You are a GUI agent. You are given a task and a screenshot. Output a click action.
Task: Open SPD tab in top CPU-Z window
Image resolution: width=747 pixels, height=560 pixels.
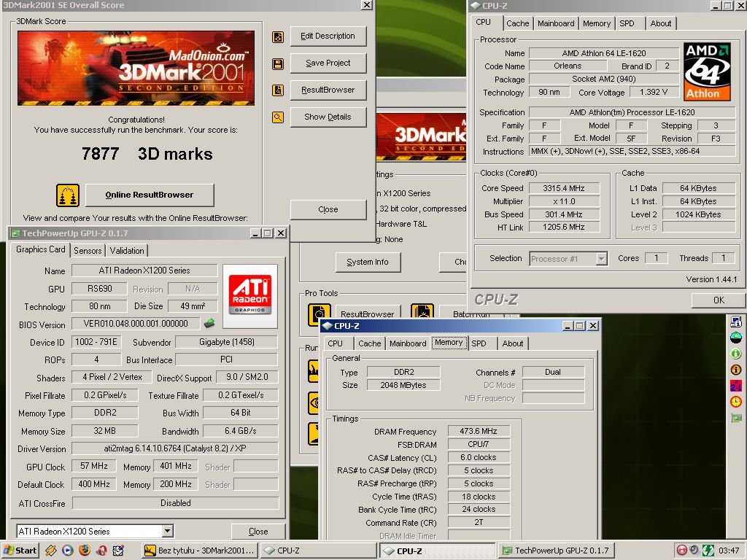point(627,23)
